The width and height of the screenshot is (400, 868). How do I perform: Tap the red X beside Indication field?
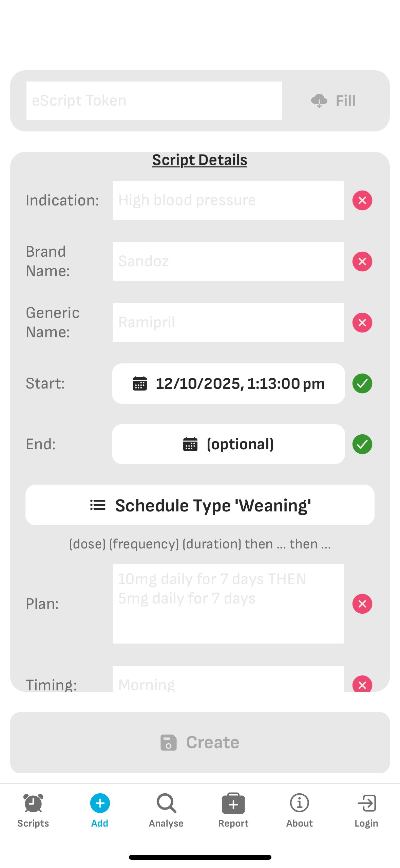pyautogui.click(x=362, y=200)
